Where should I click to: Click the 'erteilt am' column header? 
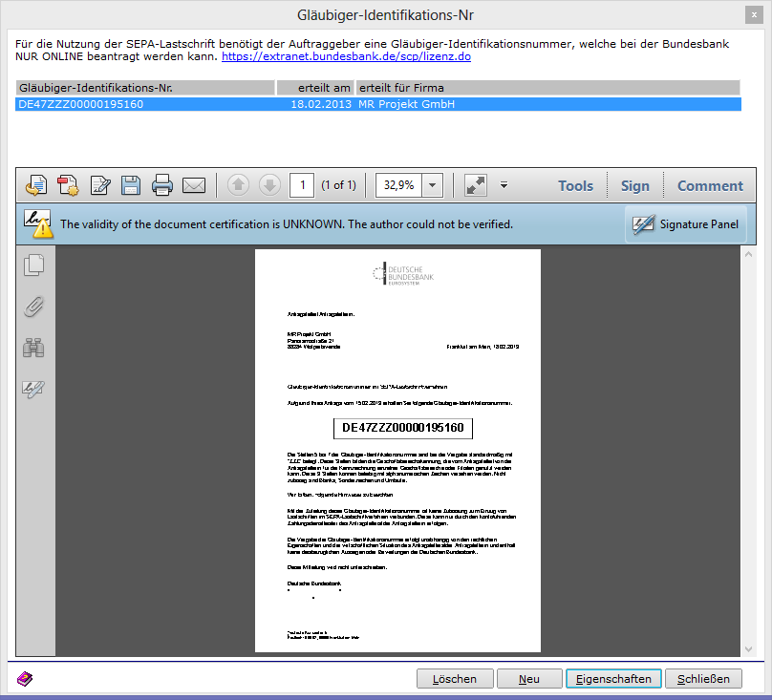315,88
